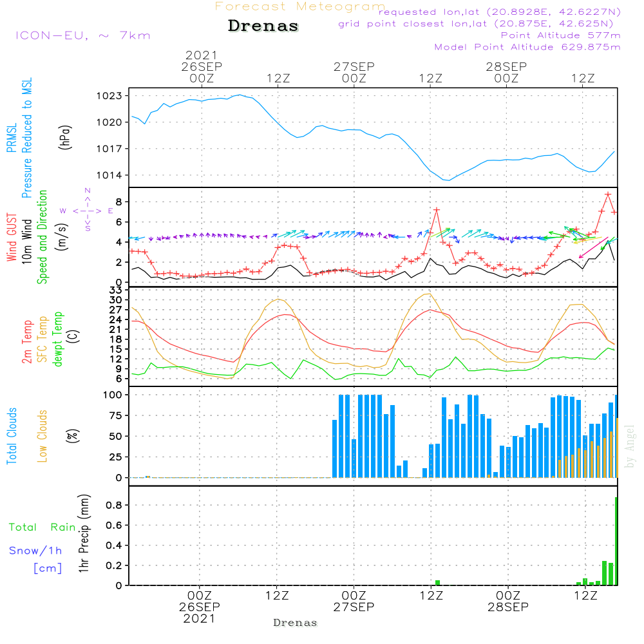Click the 'Snow/1h' legend text
This screenshot has height=644, width=644.
pos(35,551)
